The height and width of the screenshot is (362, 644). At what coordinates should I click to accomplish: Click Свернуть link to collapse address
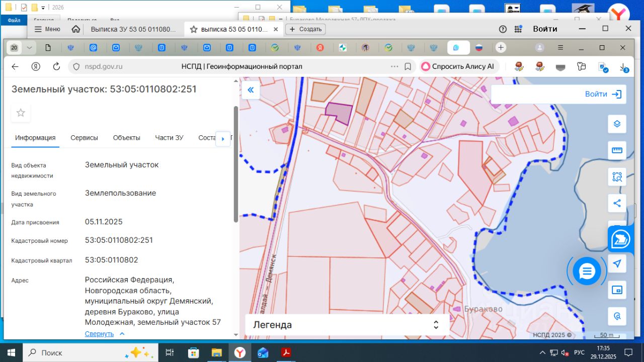(100, 334)
